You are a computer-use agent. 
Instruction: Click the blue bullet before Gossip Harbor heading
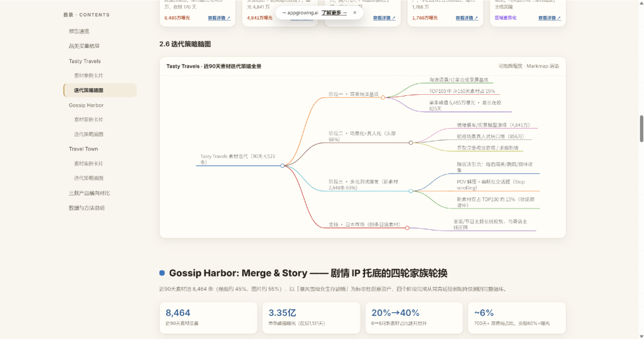coord(162,273)
